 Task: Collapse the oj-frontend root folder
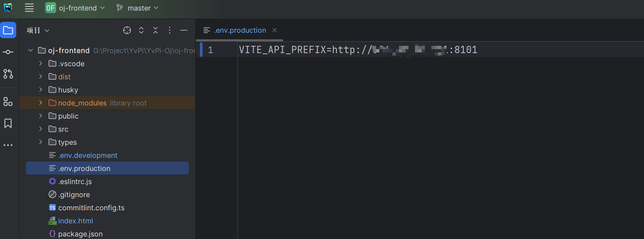click(31, 51)
